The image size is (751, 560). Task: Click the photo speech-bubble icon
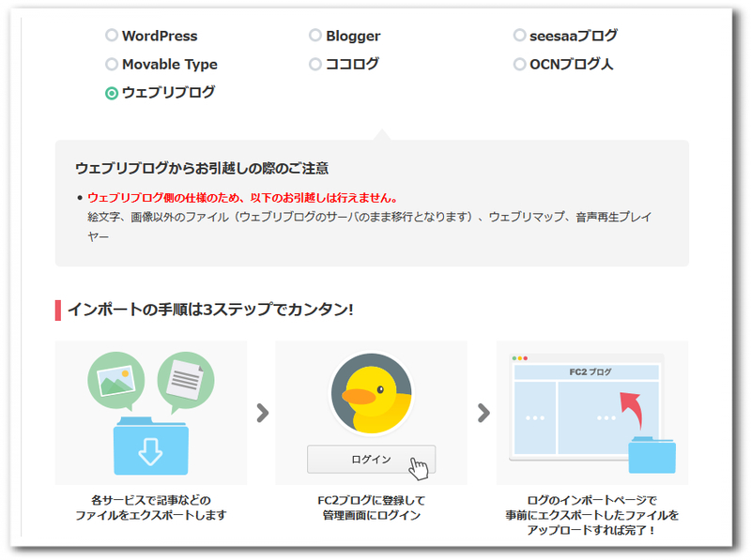116,382
